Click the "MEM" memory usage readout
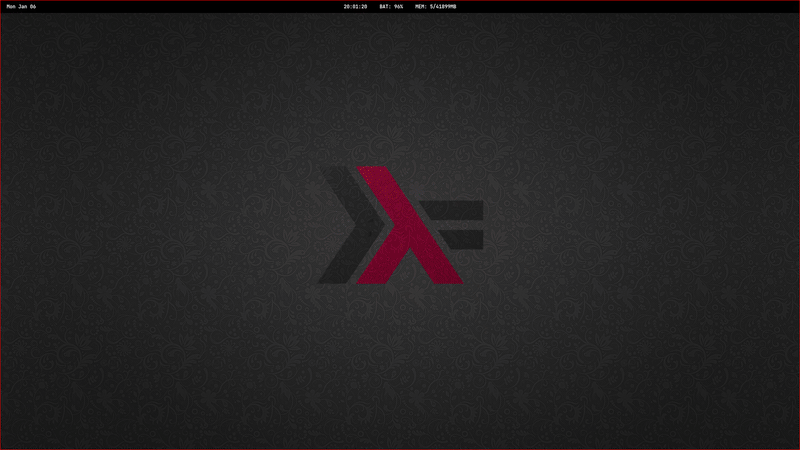800x450 pixels. (435, 7)
